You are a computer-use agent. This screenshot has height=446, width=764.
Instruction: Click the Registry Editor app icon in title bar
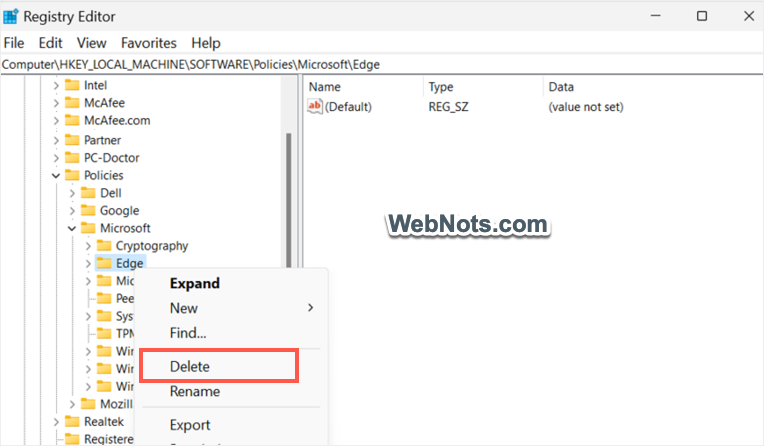[x=10, y=16]
